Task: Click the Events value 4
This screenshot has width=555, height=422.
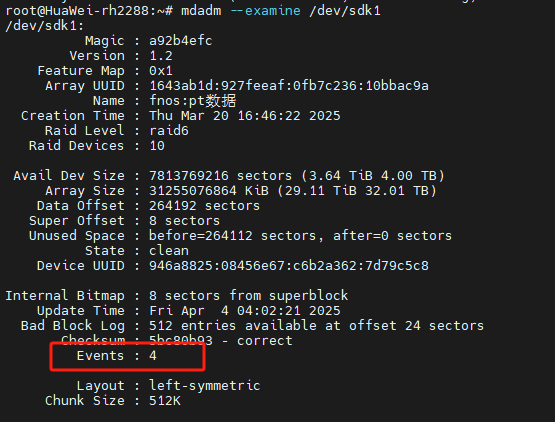Action: pyautogui.click(x=153, y=355)
